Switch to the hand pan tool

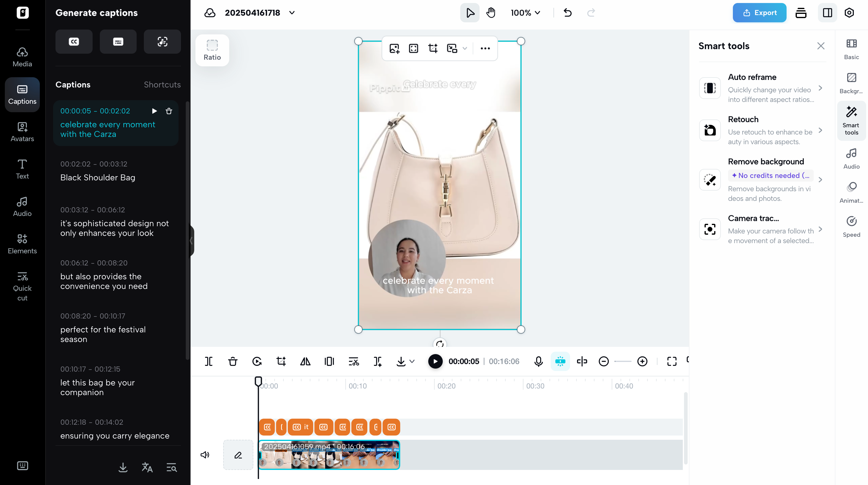click(491, 12)
